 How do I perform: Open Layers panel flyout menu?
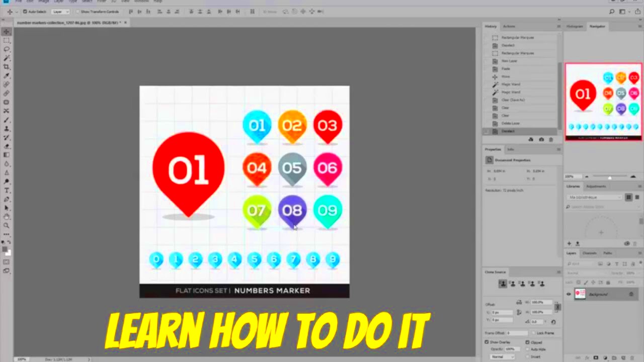[640, 253]
